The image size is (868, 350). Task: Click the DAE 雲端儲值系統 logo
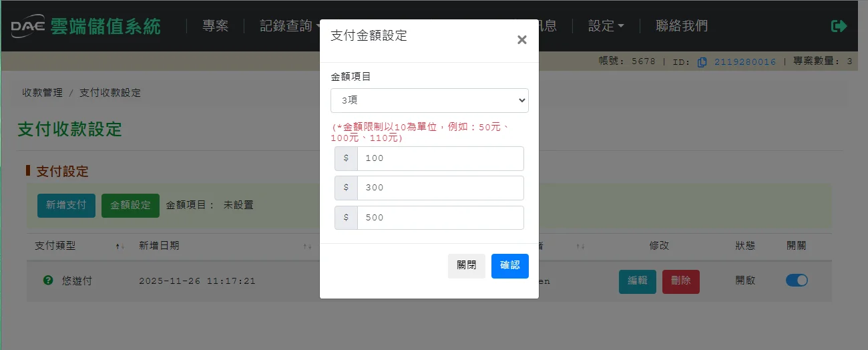click(86, 26)
